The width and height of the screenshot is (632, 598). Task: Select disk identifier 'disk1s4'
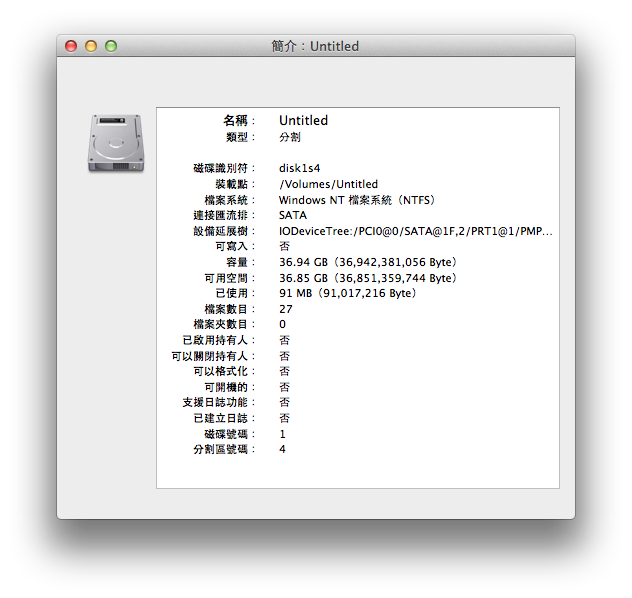[x=299, y=168]
